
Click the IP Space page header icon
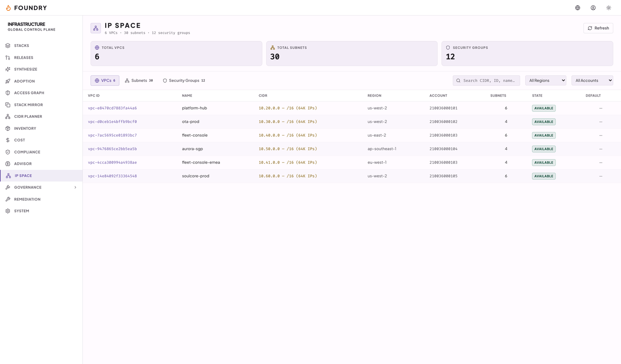(96, 28)
